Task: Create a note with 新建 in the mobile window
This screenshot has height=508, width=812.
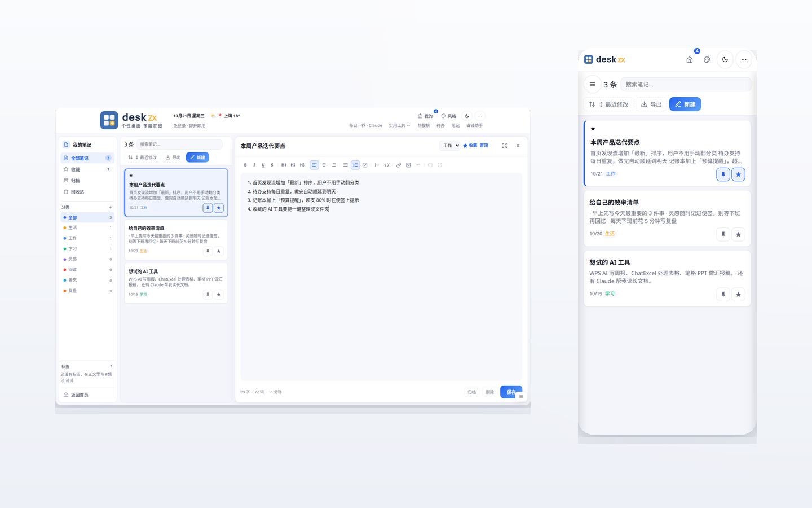Action: [x=685, y=104]
